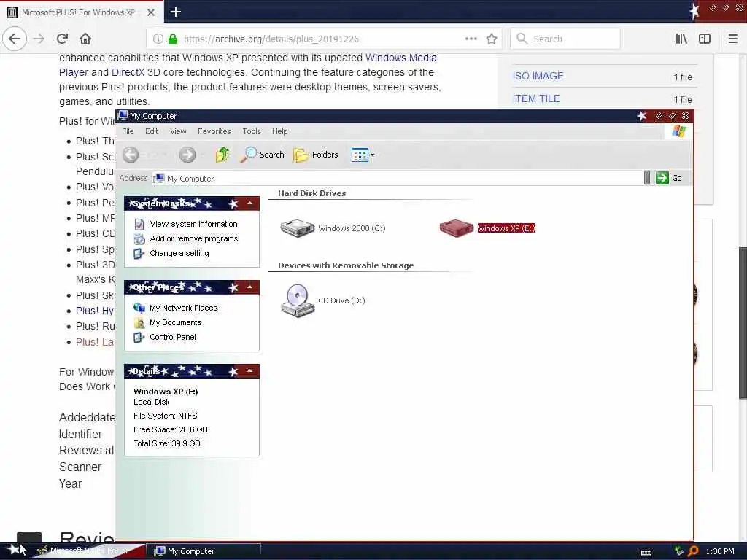Click the My Documents icon

click(x=139, y=323)
